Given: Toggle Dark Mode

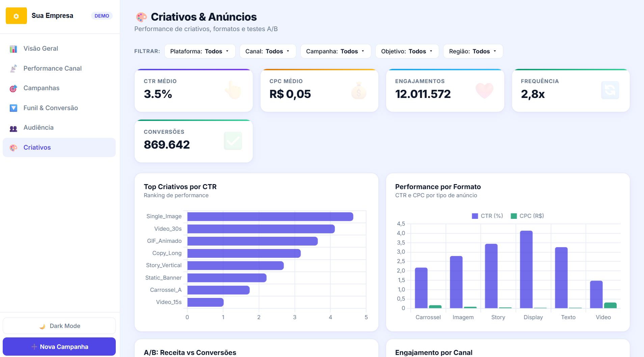Looking at the screenshot, I should coord(59,326).
